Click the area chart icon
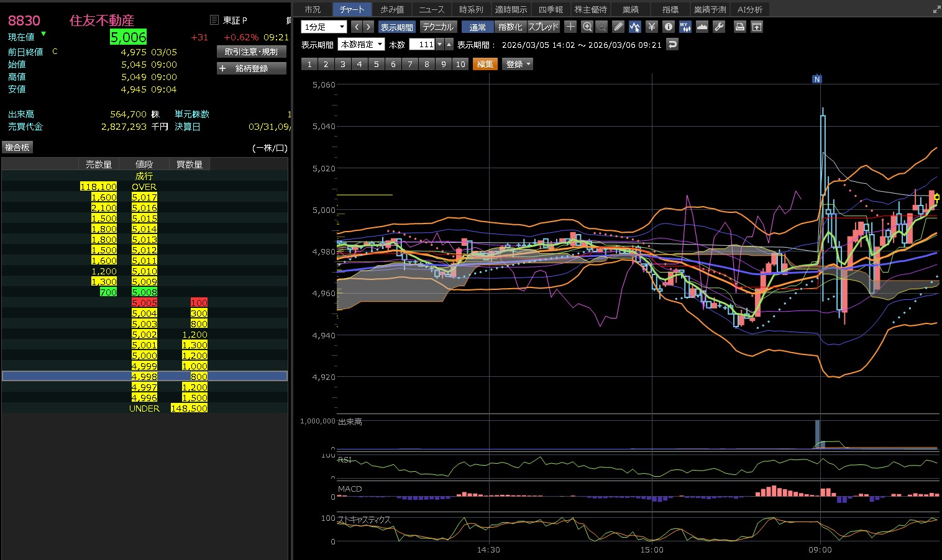The height and width of the screenshot is (560, 942). (702, 27)
